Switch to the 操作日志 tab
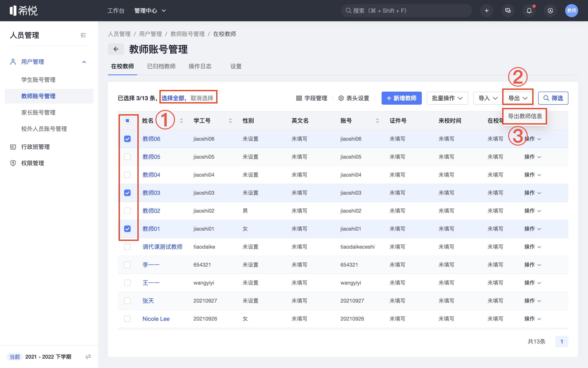Viewport: 588px width, 368px height. point(200,66)
